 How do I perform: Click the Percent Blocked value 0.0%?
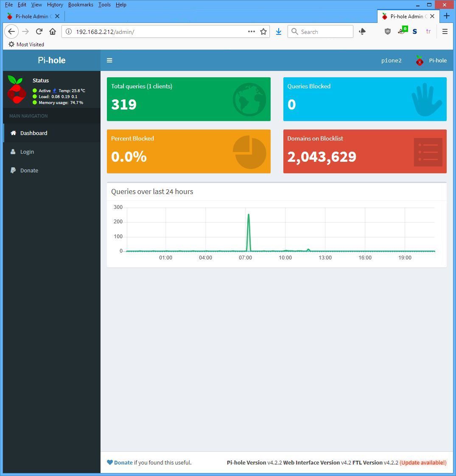pos(129,157)
